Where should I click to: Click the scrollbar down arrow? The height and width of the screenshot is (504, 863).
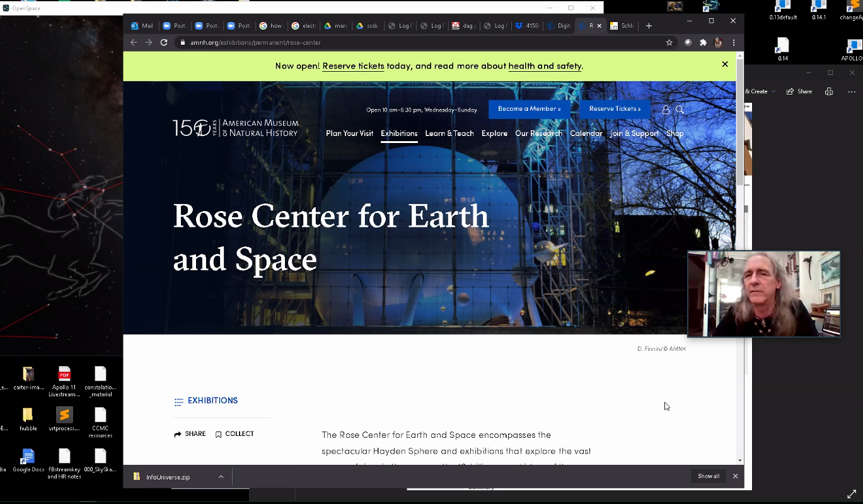pos(740,461)
